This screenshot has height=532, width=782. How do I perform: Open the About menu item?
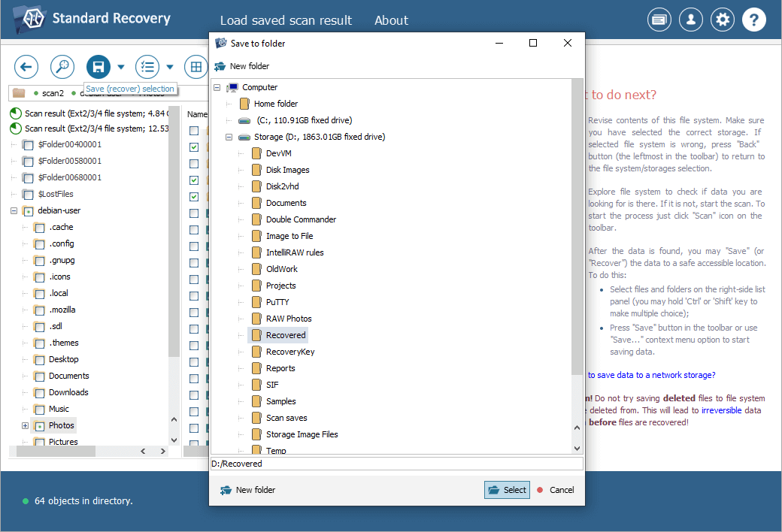pos(391,20)
